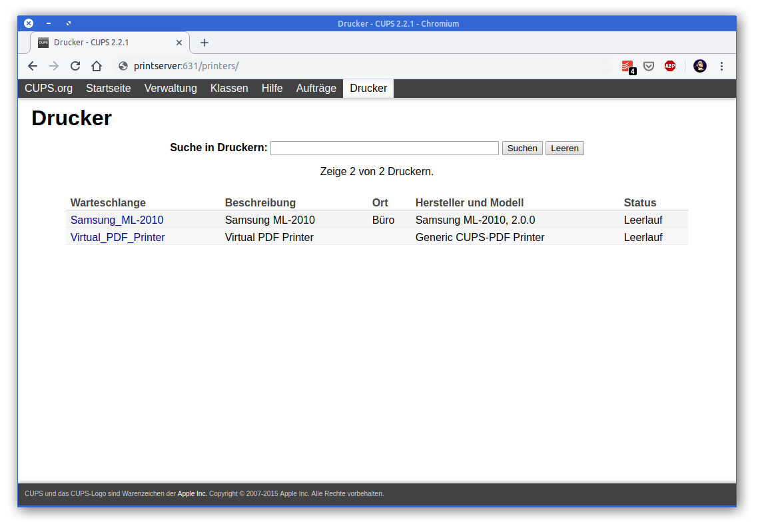Go back with the browser back arrow
The height and width of the screenshot is (532, 758).
[x=33, y=66]
